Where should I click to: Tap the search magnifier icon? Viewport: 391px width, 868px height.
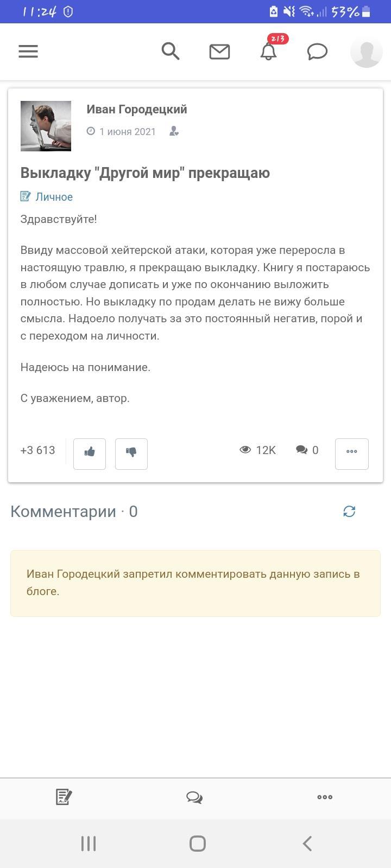point(171,52)
